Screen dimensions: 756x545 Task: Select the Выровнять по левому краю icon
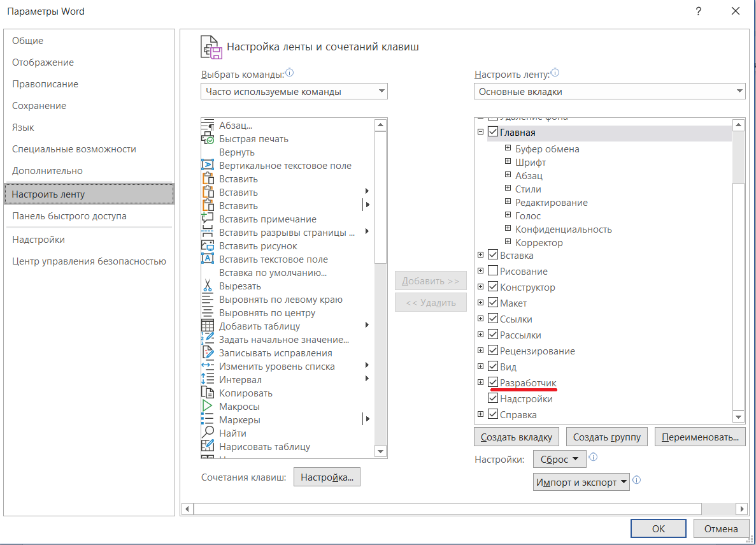208,300
